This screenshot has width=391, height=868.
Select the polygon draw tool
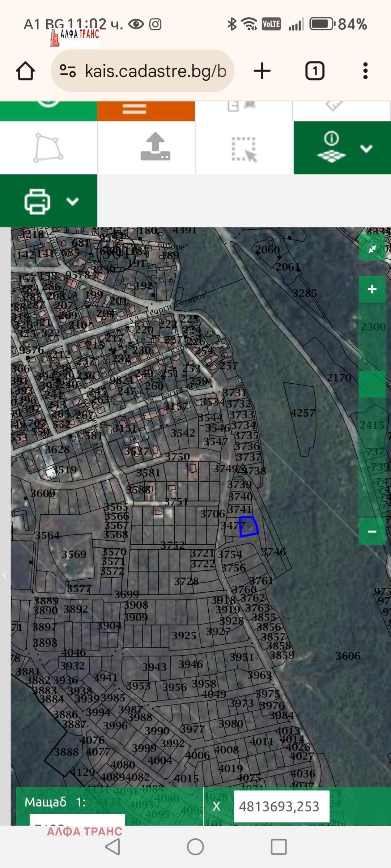click(48, 148)
